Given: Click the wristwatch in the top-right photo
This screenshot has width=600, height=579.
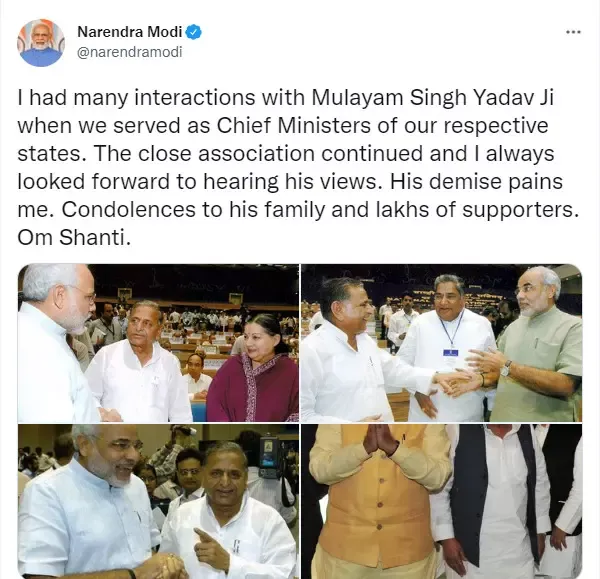Looking at the screenshot, I should coord(506,368).
